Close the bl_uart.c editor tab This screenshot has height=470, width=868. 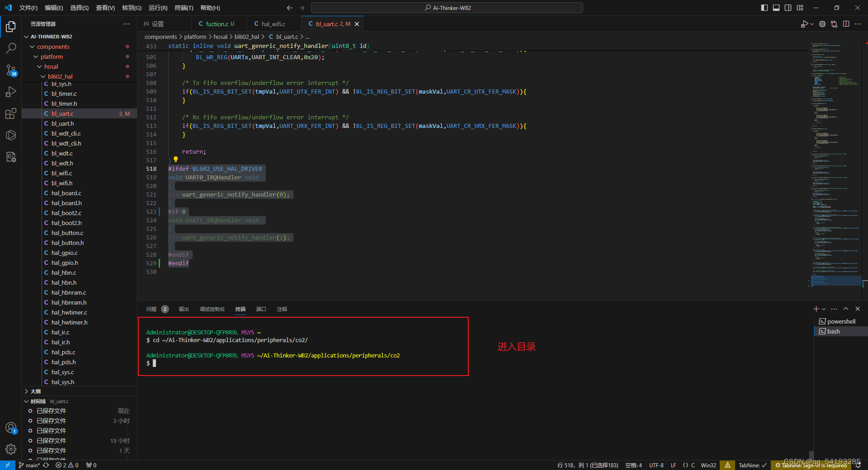[x=357, y=24]
